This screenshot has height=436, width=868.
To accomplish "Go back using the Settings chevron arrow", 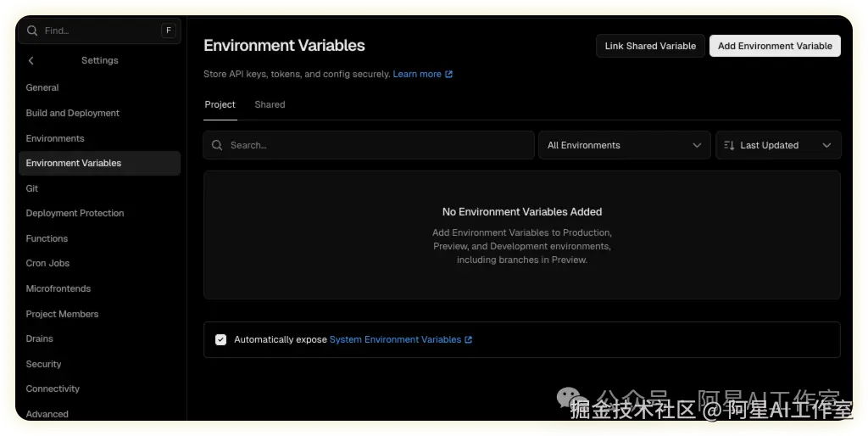I will click(31, 60).
